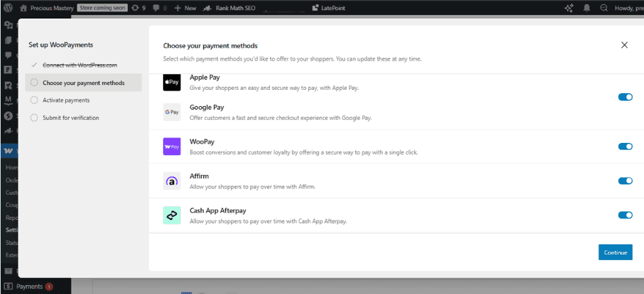Image resolution: width=644 pixels, height=294 pixels.
Task: Select the Choose your payment methods step
Action: tap(84, 82)
